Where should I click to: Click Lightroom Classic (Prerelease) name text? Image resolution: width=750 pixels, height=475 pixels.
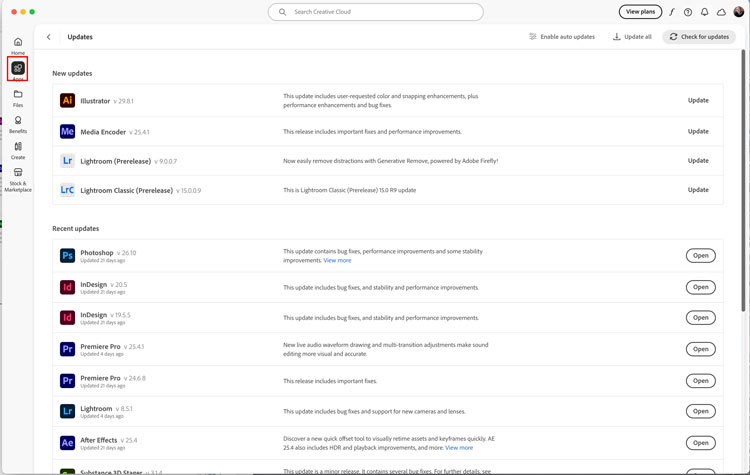tap(126, 190)
